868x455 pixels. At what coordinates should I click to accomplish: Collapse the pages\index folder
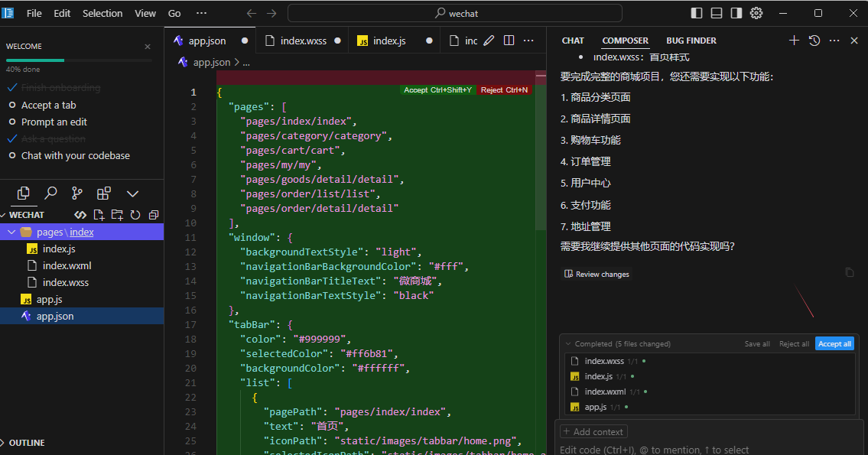pyautogui.click(x=11, y=232)
